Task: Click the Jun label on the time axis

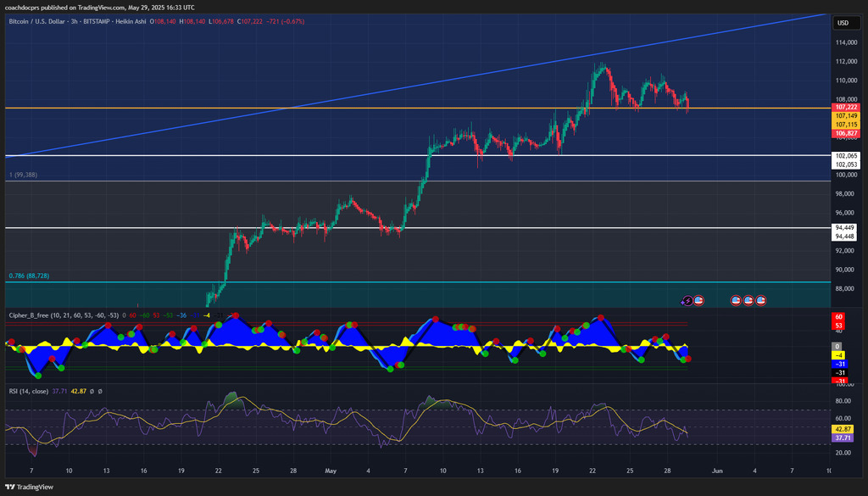Action: (717, 469)
